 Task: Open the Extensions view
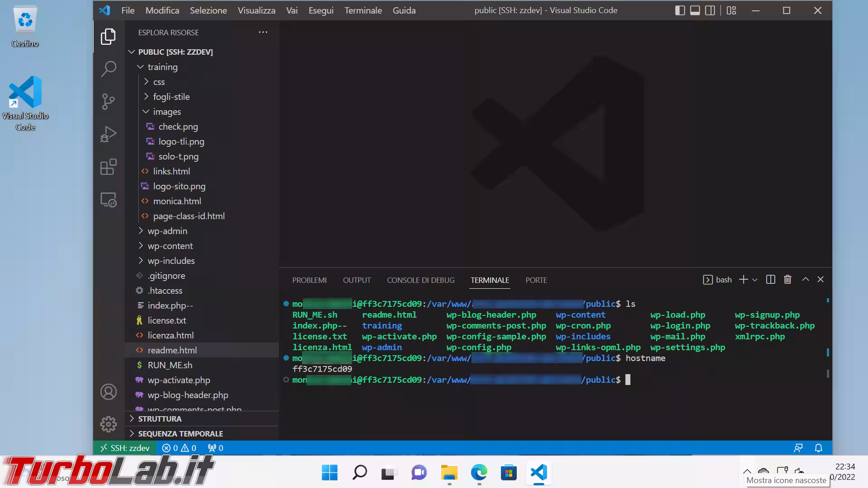[x=108, y=167]
